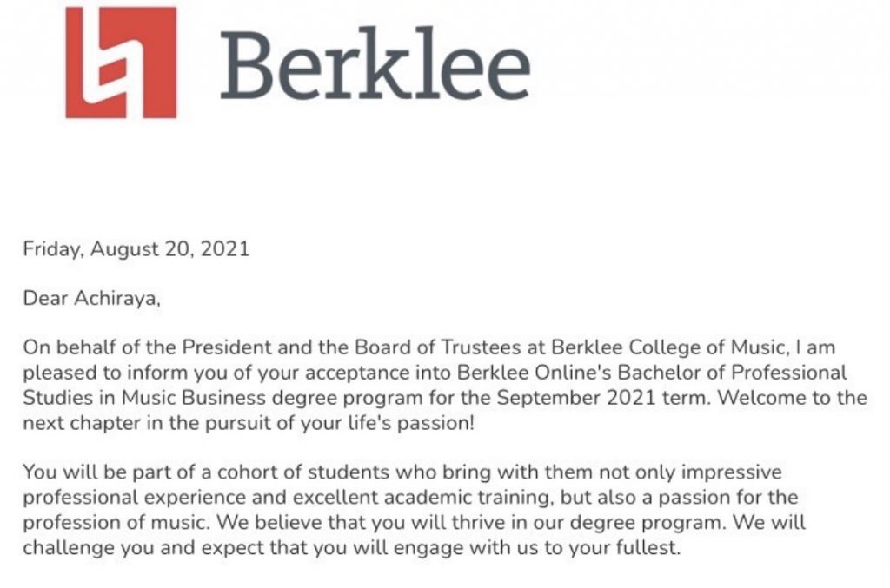Click the date Friday, August 20, 2021

[x=136, y=249]
